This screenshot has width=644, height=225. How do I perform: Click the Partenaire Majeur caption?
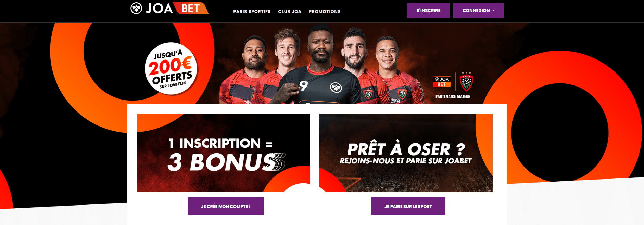coord(453,97)
